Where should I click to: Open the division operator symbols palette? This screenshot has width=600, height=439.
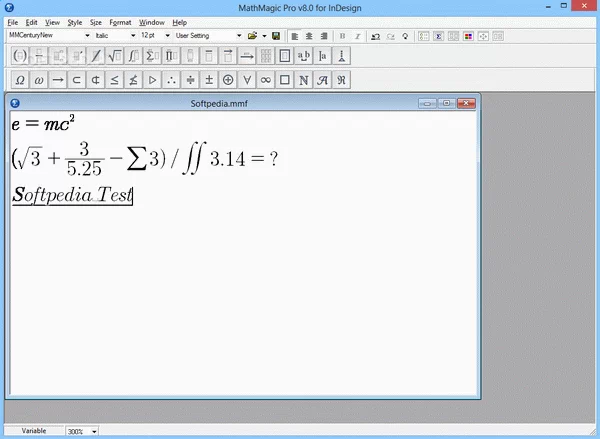[x=190, y=80]
